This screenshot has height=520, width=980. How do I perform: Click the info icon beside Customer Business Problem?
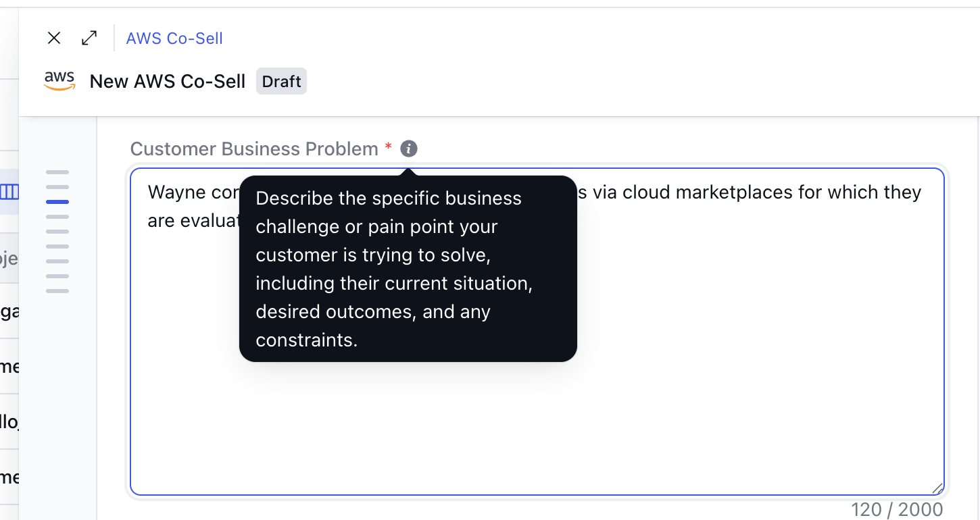pyautogui.click(x=409, y=149)
